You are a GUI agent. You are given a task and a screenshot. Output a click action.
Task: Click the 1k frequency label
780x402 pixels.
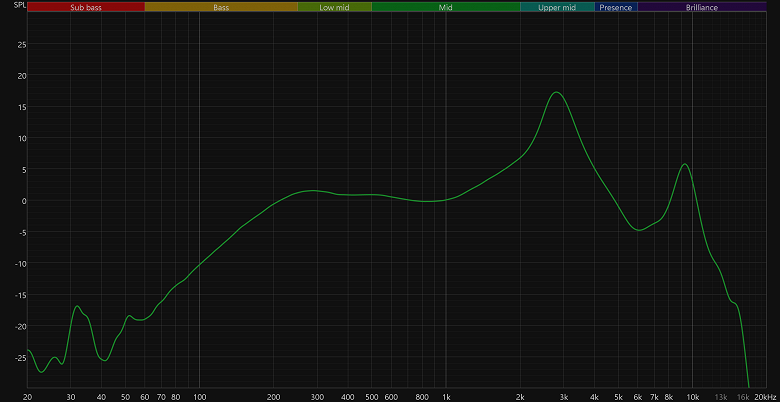(446, 397)
